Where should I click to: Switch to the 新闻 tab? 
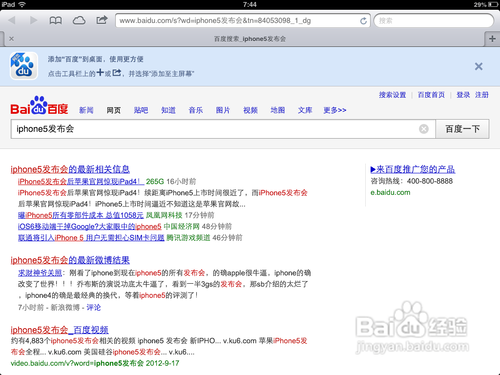pyautogui.click(x=86, y=110)
